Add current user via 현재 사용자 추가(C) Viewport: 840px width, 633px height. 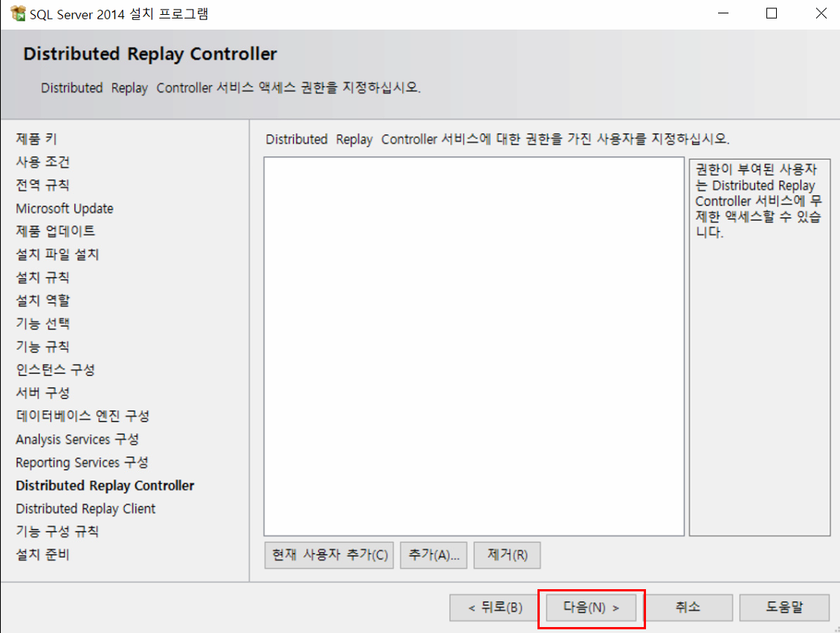click(329, 555)
